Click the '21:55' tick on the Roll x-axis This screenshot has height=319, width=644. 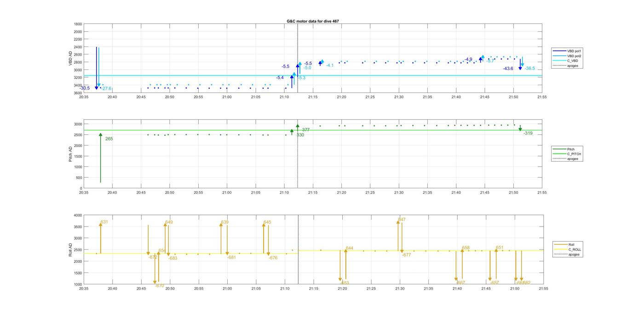coord(543,289)
